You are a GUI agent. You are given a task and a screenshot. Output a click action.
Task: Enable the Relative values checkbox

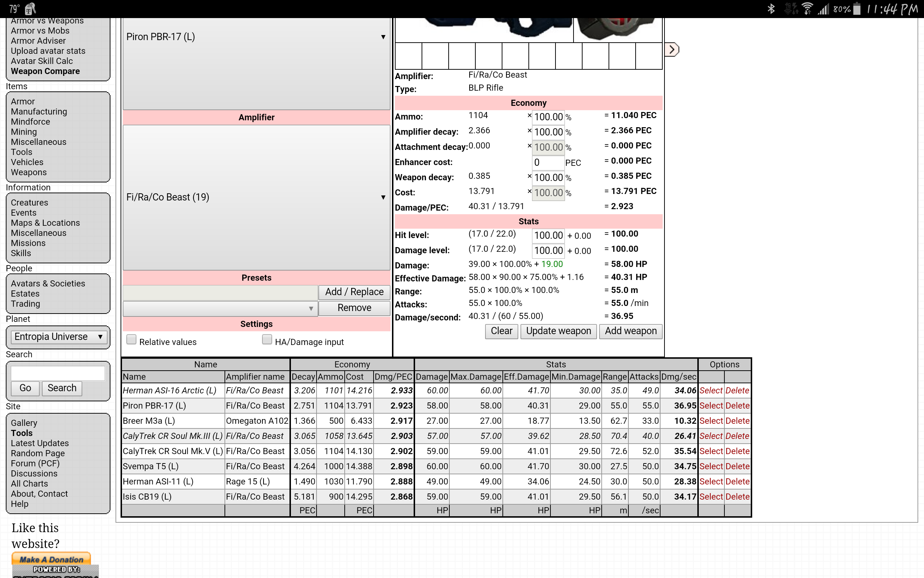pyautogui.click(x=131, y=340)
